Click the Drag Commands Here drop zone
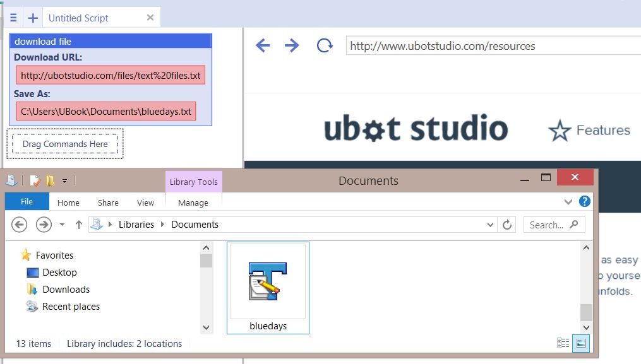Screen dimensions: 641x364 (65, 144)
